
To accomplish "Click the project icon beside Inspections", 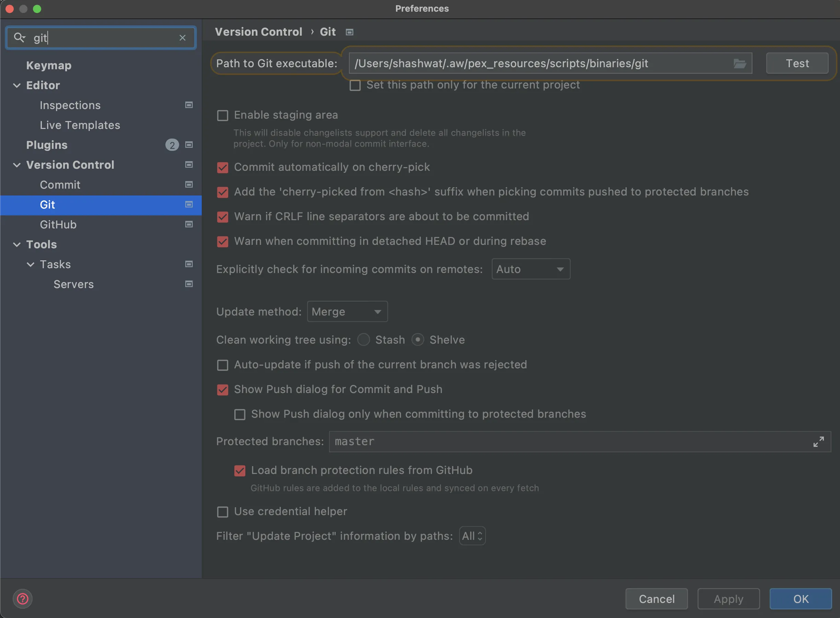I will pyautogui.click(x=189, y=105).
